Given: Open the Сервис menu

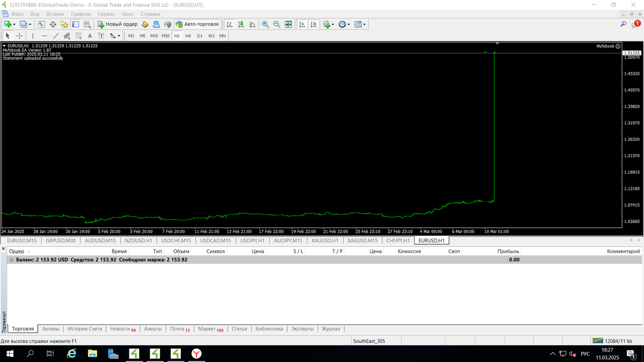Looking at the screenshot, I should point(106,14).
